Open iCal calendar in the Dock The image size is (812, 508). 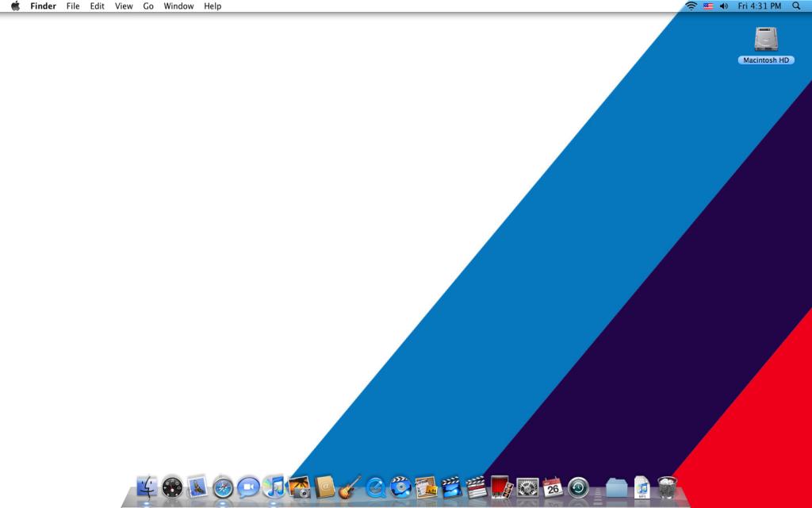[553, 487]
